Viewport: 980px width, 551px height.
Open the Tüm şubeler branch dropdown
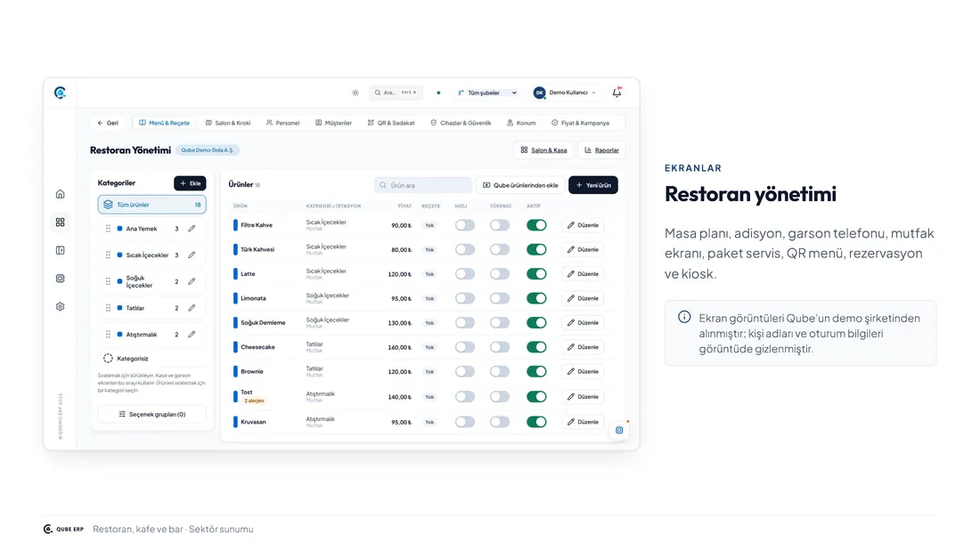[486, 93]
